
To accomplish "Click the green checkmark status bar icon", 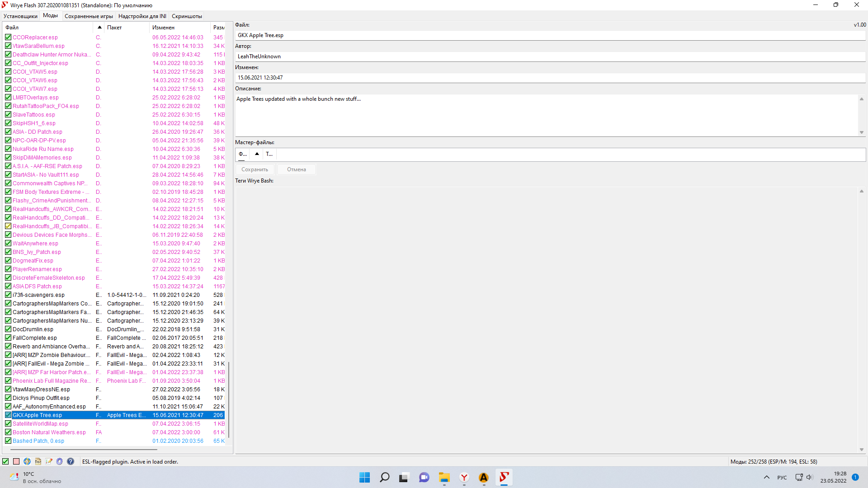I will point(5,461).
